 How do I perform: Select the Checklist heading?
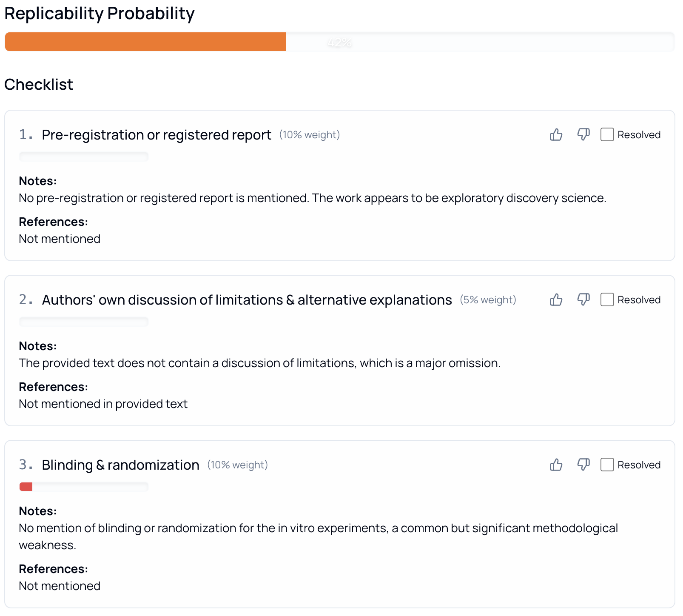pos(38,84)
